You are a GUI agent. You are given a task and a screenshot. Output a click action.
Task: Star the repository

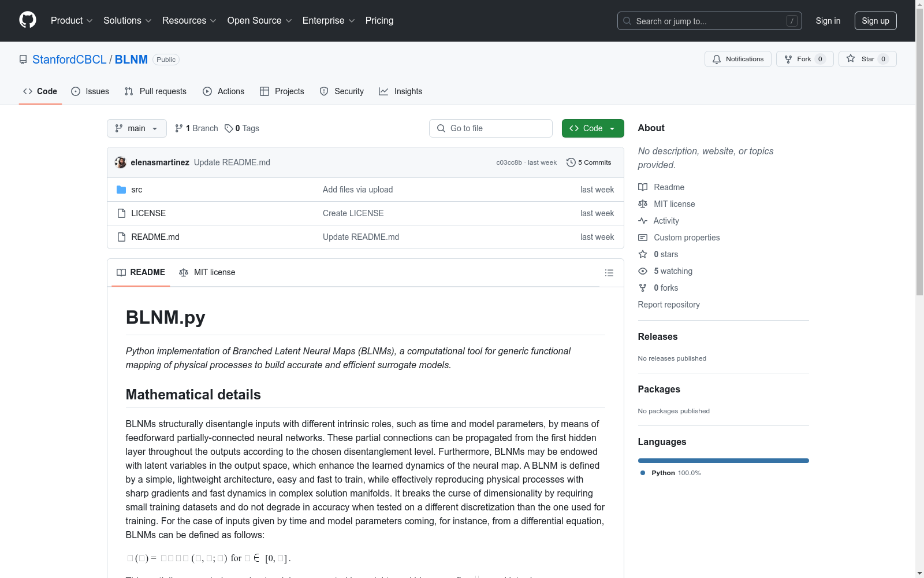click(x=867, y=59)
